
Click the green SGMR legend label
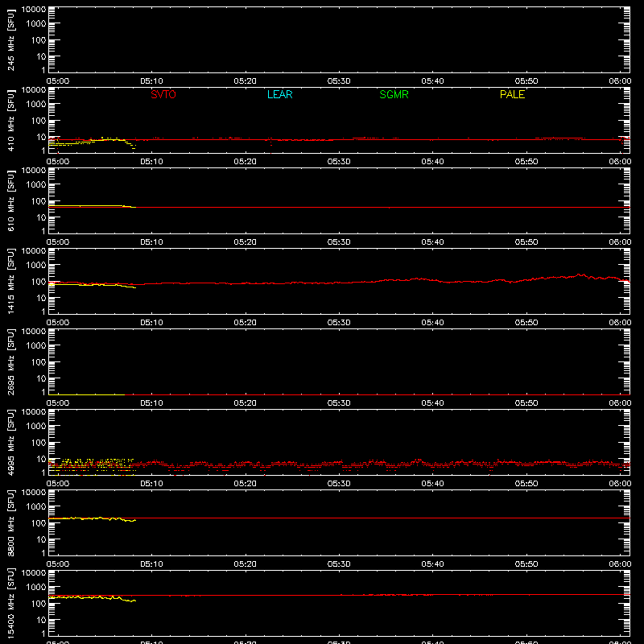[x=394, y=94]
